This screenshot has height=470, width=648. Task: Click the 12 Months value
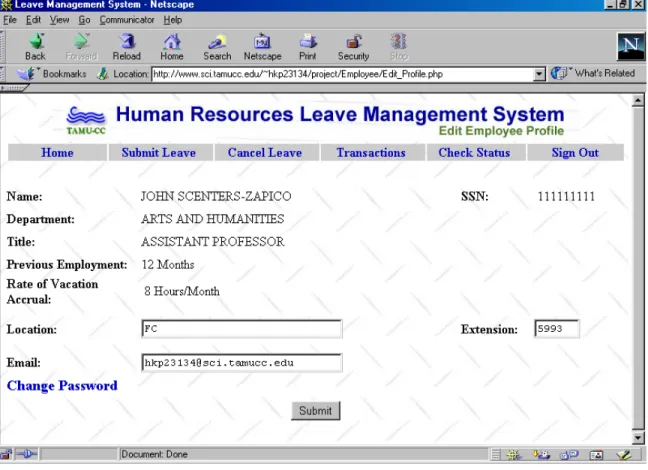[x=168, y=265]
